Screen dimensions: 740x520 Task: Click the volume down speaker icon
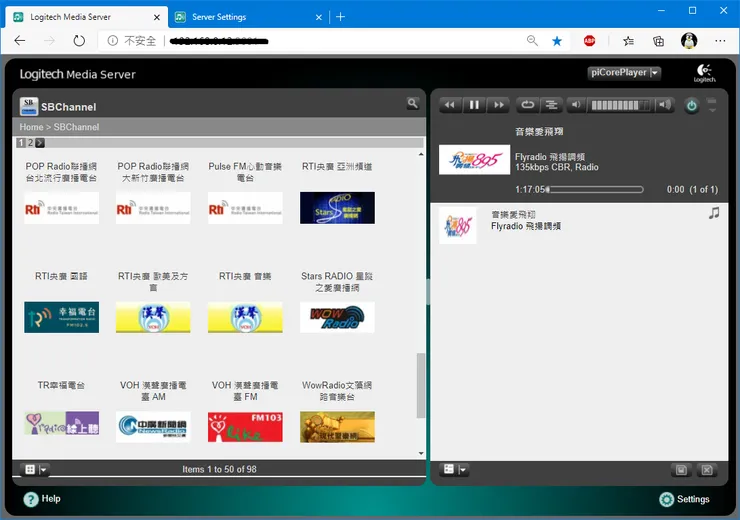point(576,105)
